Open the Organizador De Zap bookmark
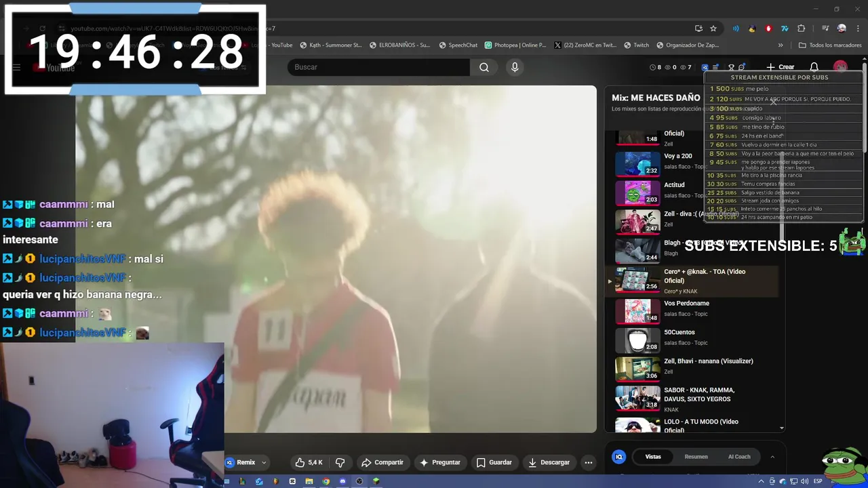 (688, 45)
